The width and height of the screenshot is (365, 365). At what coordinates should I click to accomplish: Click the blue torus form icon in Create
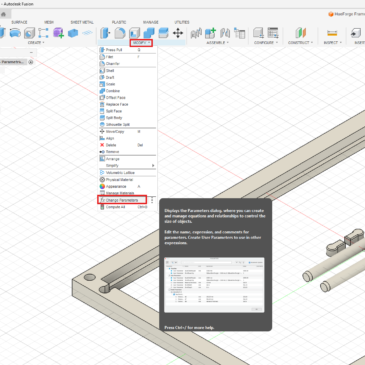point(15,33)
